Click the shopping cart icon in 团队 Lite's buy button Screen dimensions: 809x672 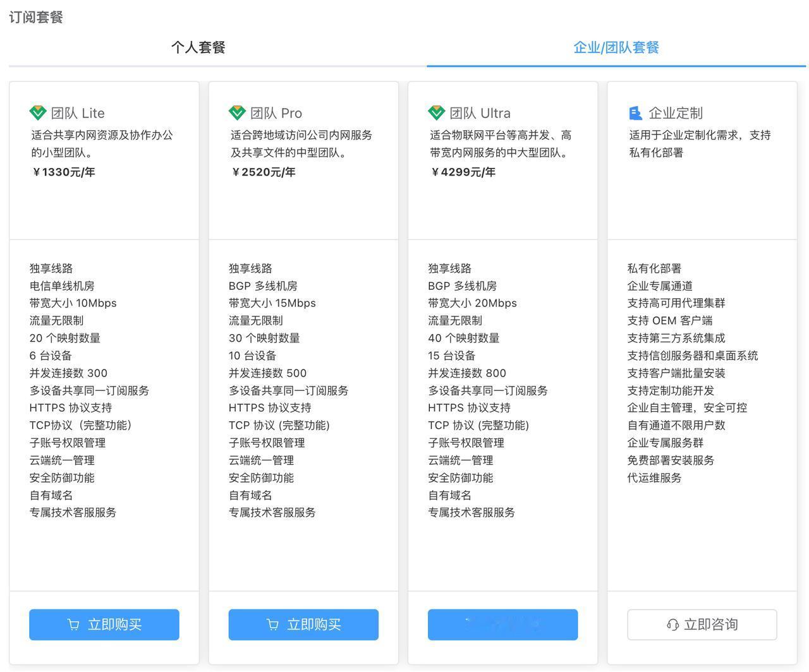pos(74,624)
